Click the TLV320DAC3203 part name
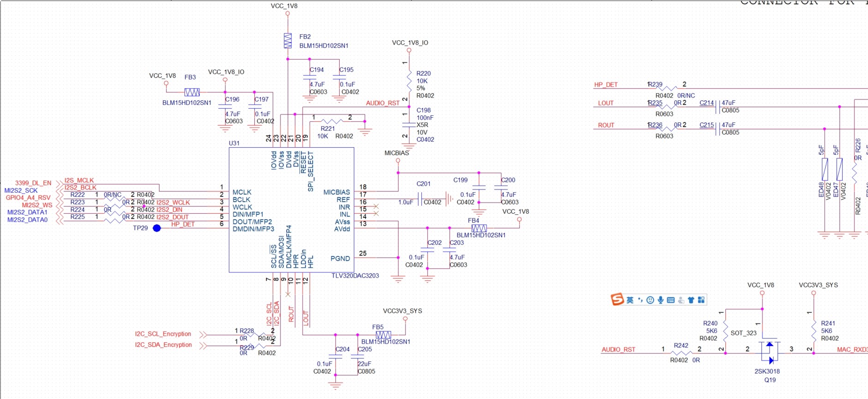Screen dimensions: 868x399 (x=355, y=276)
